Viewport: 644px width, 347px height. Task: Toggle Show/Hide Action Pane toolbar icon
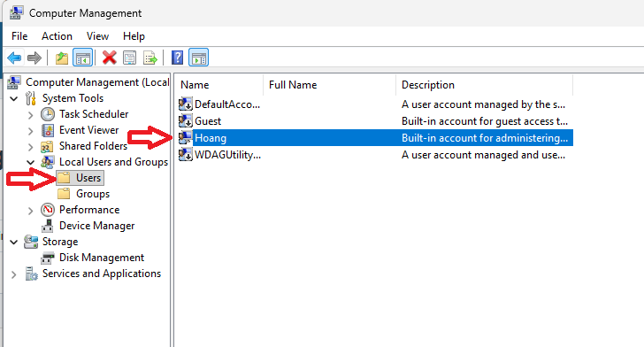(x=198, y=58)
